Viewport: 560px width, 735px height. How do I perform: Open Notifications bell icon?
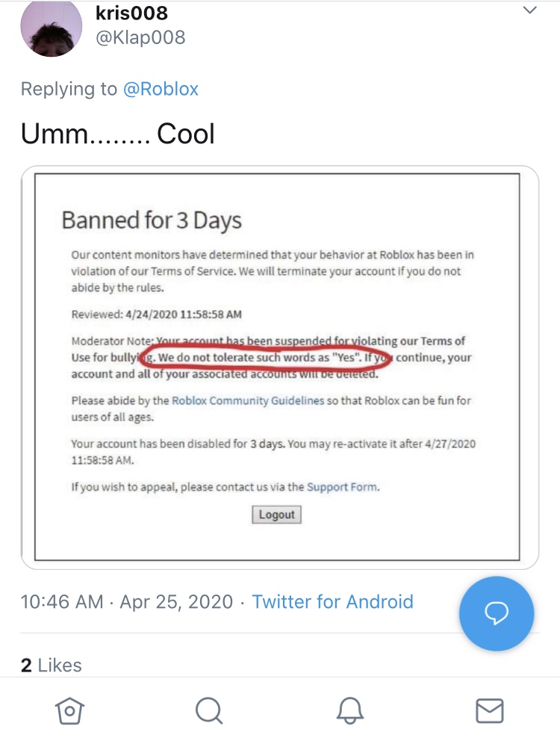350,710
